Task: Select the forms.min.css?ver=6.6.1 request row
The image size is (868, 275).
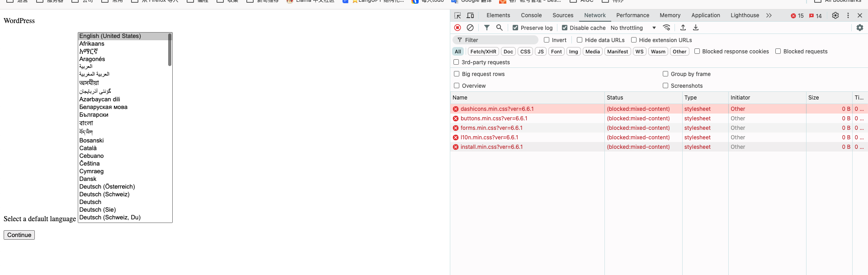Action: 659,128
